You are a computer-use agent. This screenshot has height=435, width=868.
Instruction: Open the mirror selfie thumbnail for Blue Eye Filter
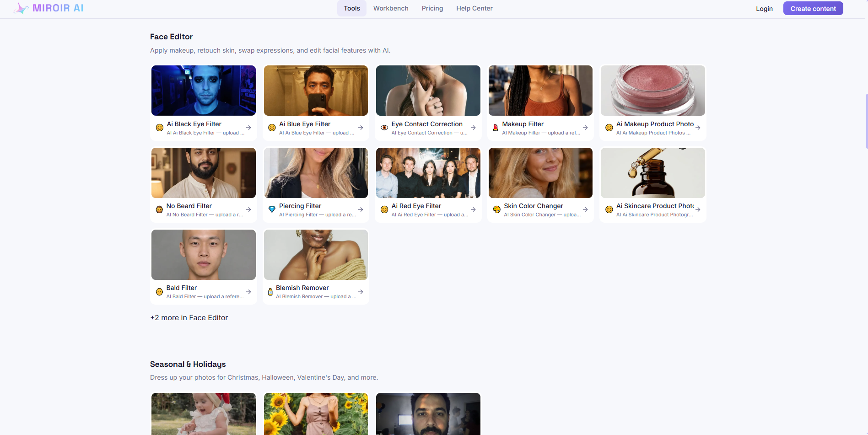tap(316, 91)
